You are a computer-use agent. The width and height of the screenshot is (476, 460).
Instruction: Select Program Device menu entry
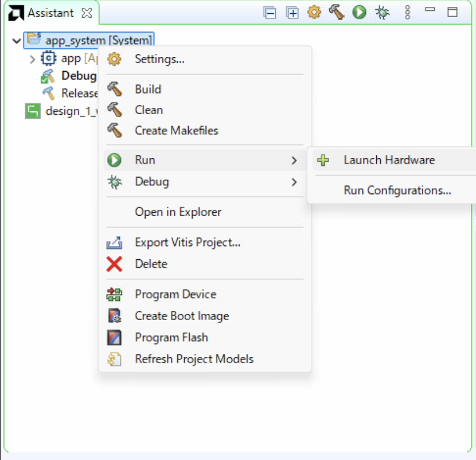tap(175, 294)
